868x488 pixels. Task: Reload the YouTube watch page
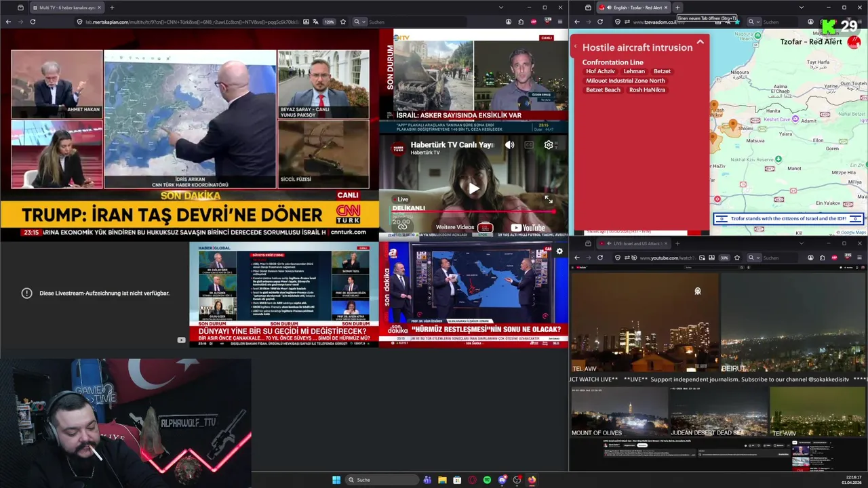tap(600, 258)
